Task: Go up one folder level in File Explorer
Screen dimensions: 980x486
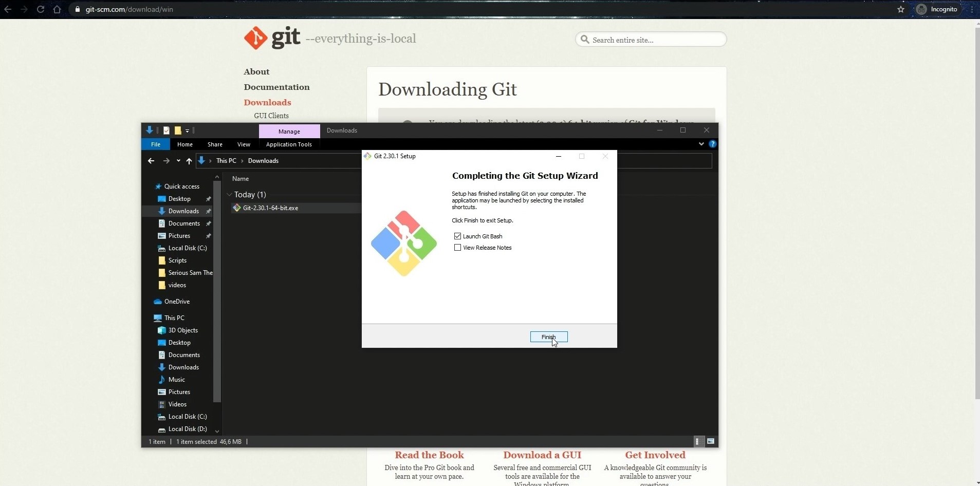Action: pyautogui.click(x=189, y=161)
